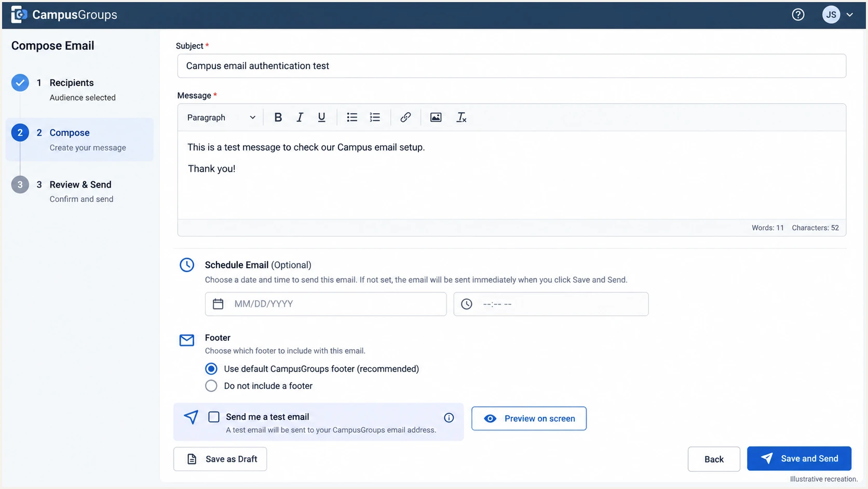This screenshot has height=489, width=868.
Task: Toggle italic formatting
Action: click(300, 117)
